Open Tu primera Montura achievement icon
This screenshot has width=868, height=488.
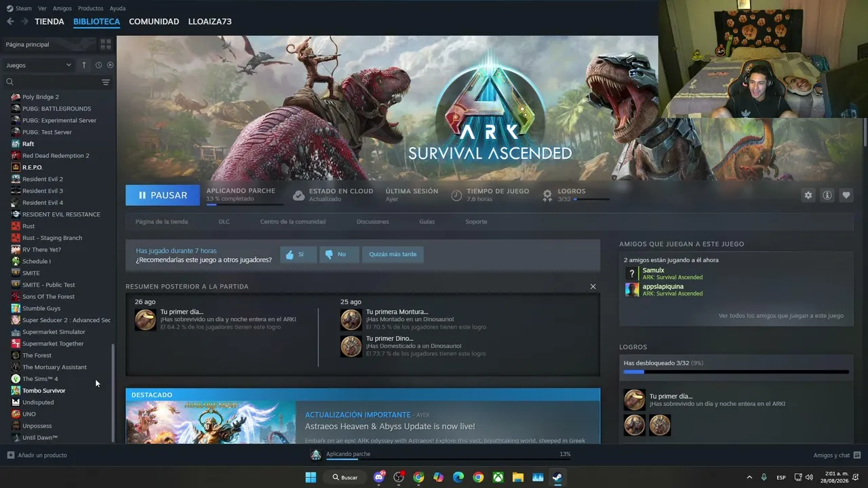coord(351,319)
